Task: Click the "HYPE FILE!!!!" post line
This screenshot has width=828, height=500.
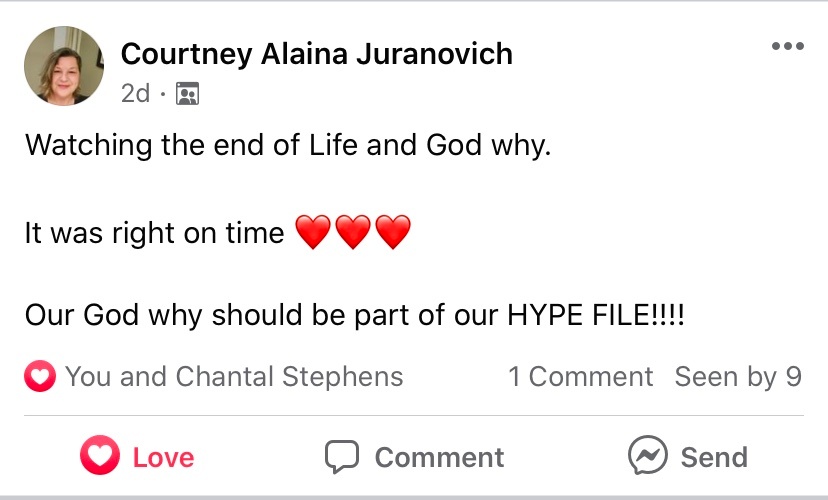Action: (x=357, y=316)
